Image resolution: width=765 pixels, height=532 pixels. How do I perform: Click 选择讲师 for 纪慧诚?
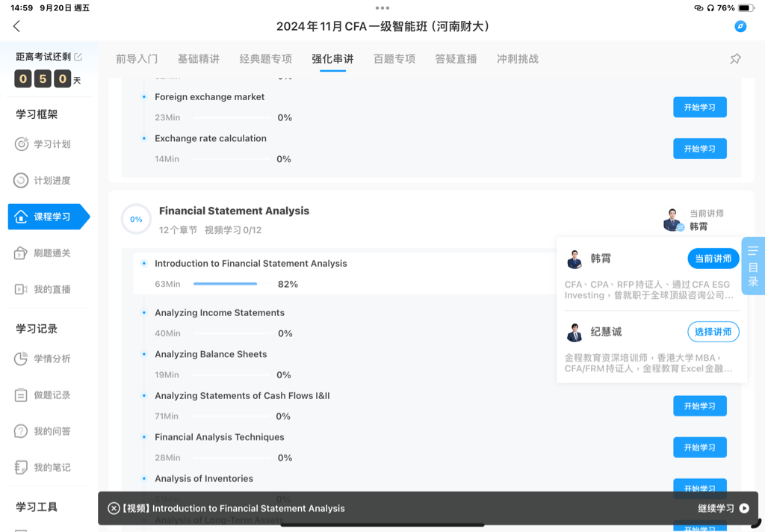point(713,332)
